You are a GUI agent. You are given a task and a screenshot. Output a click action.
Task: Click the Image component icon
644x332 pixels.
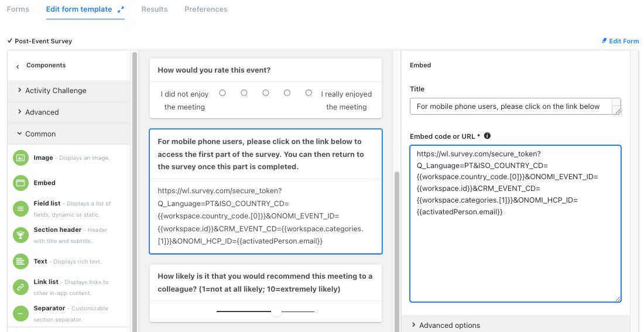(20, 158)
